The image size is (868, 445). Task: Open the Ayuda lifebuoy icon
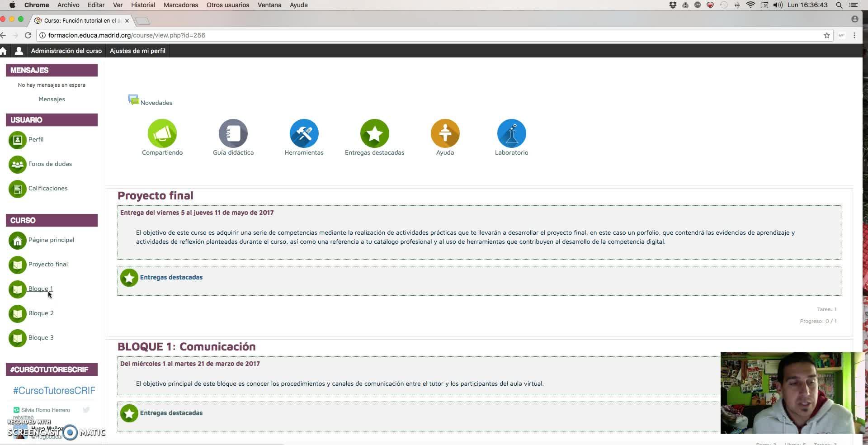(x=445, y=133)
